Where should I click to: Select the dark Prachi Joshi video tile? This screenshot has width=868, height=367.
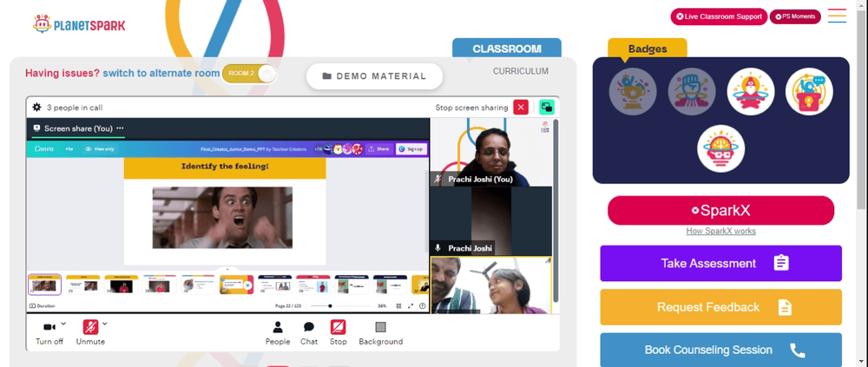click(x=491, y=221)
